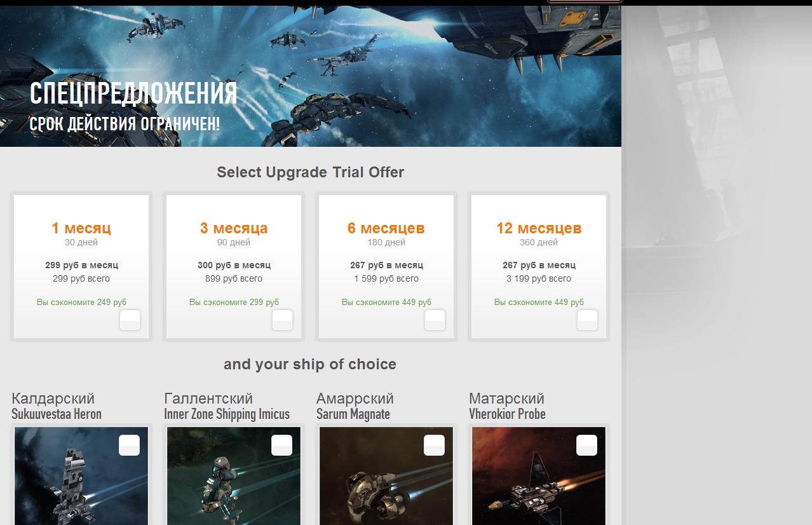Select the 1 месяц plan checkbox
This screenshot has height=525, width=812.
(x=130, y=320)
